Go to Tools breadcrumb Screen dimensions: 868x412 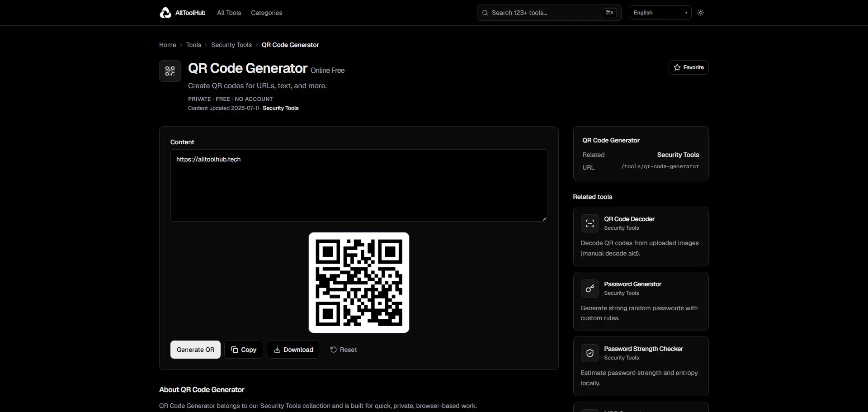point(193,45)
